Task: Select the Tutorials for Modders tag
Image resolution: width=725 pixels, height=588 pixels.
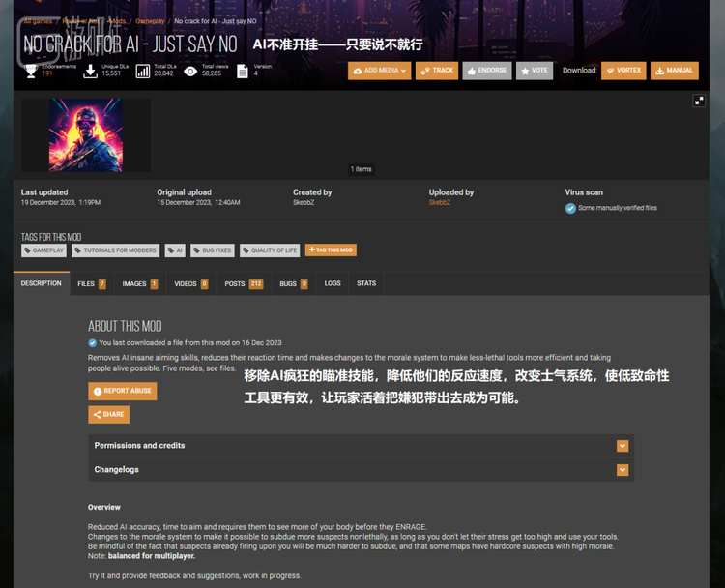Action: click(x=116, y=250)
